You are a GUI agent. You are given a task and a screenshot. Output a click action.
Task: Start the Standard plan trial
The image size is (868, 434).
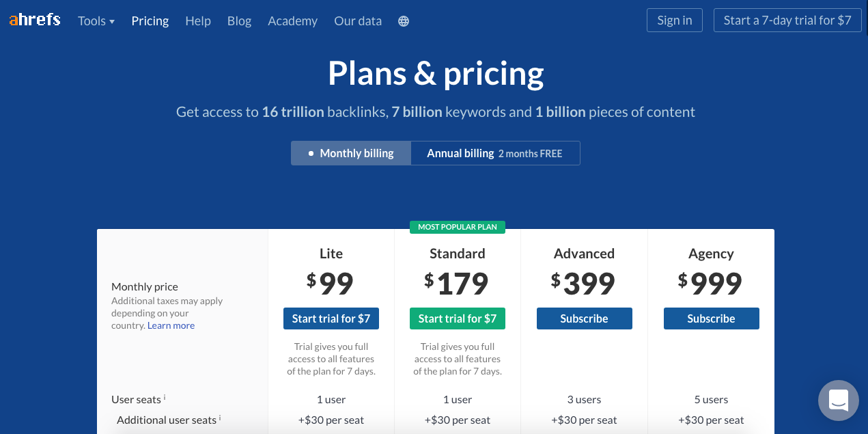(x=458, y=318)
